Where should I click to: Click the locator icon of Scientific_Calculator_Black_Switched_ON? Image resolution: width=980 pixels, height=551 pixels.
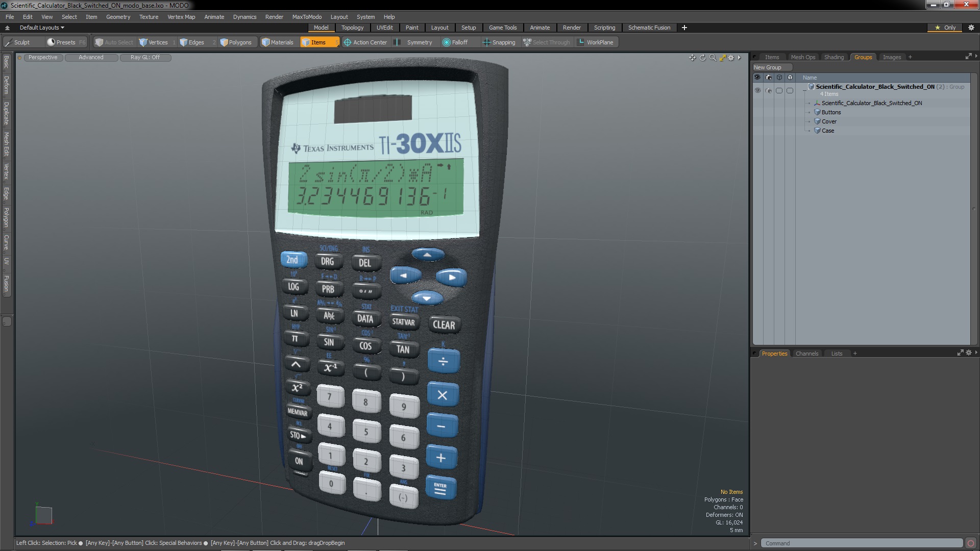click(817, 103)
